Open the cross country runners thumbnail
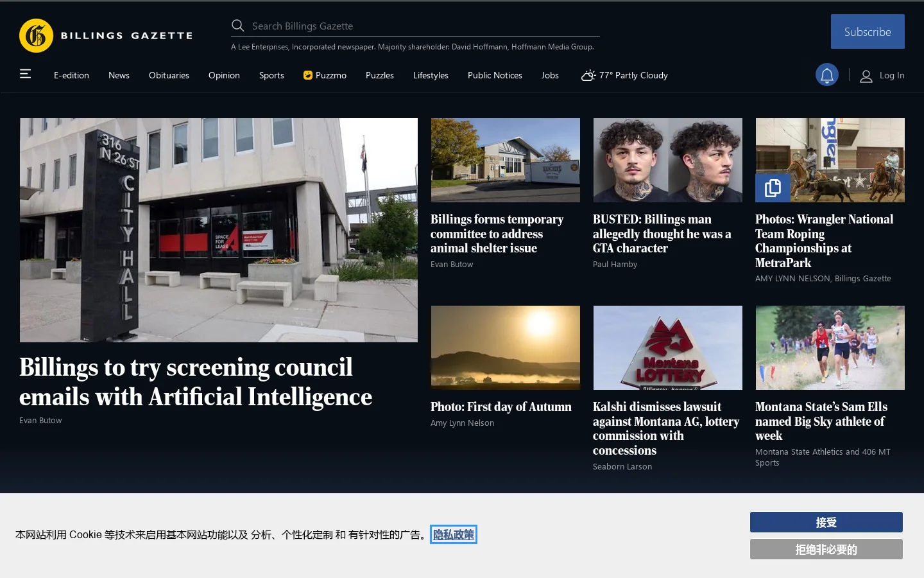Screen dimensions: 924x578 [x=830, y=347]
